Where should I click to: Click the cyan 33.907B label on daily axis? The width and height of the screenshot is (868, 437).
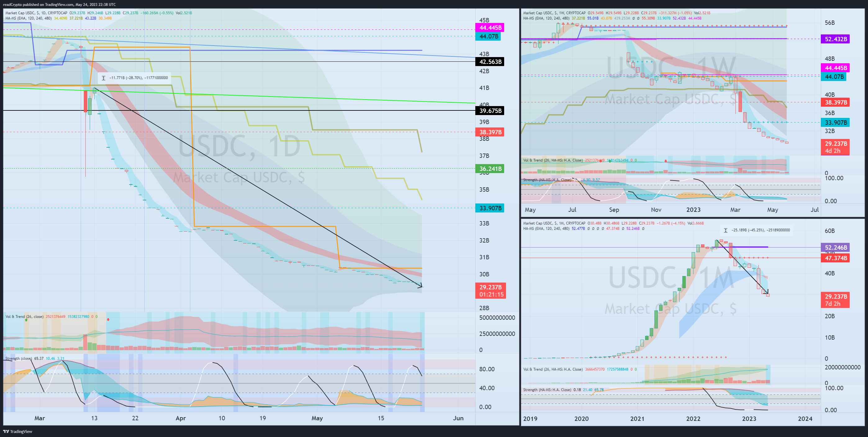[x=490, y=208]
